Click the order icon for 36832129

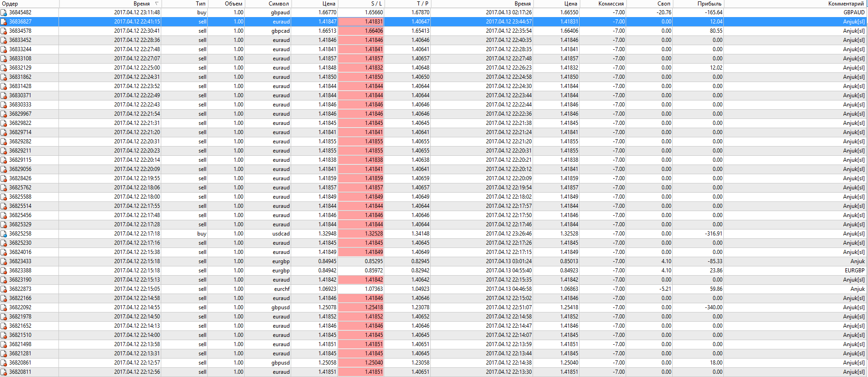point(4,68)
